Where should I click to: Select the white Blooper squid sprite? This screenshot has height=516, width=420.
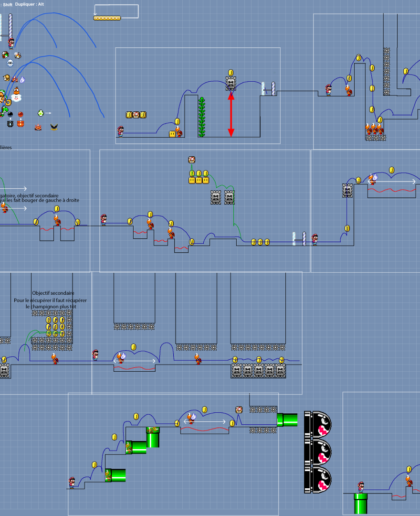10,63
